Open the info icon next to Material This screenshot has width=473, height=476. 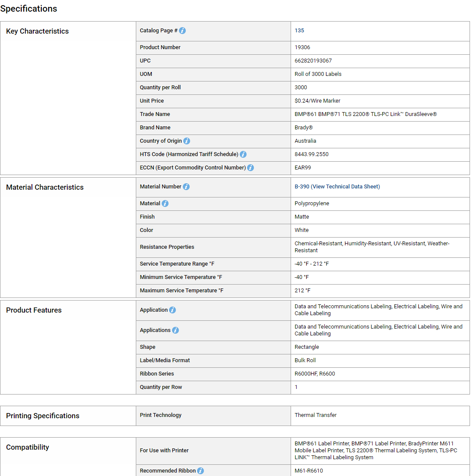click(165, 204)
